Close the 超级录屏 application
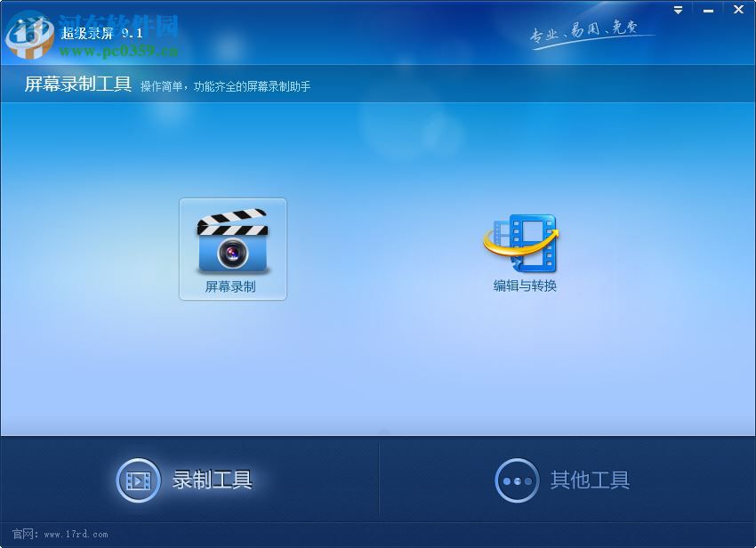Screen dimensions: 756x548 point(737,10)
